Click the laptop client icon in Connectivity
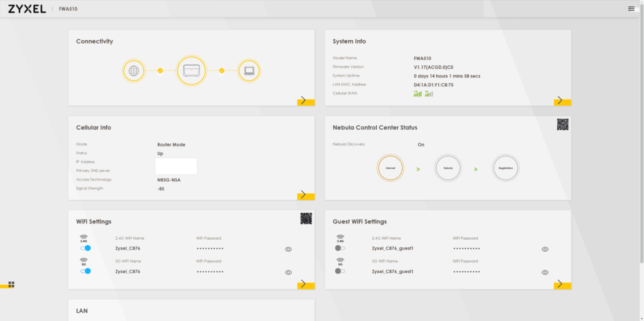The width and height of the screenshot is (644, 321). click(x=249, y=70)
